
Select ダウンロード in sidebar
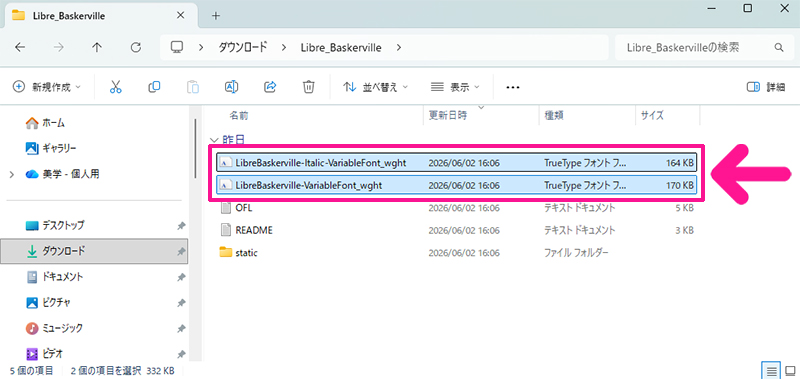pos(94,251)
